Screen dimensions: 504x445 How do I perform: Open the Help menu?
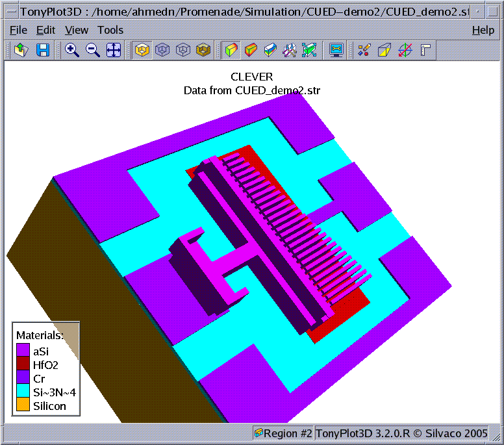pyautogui.click(x=483, y=31)
